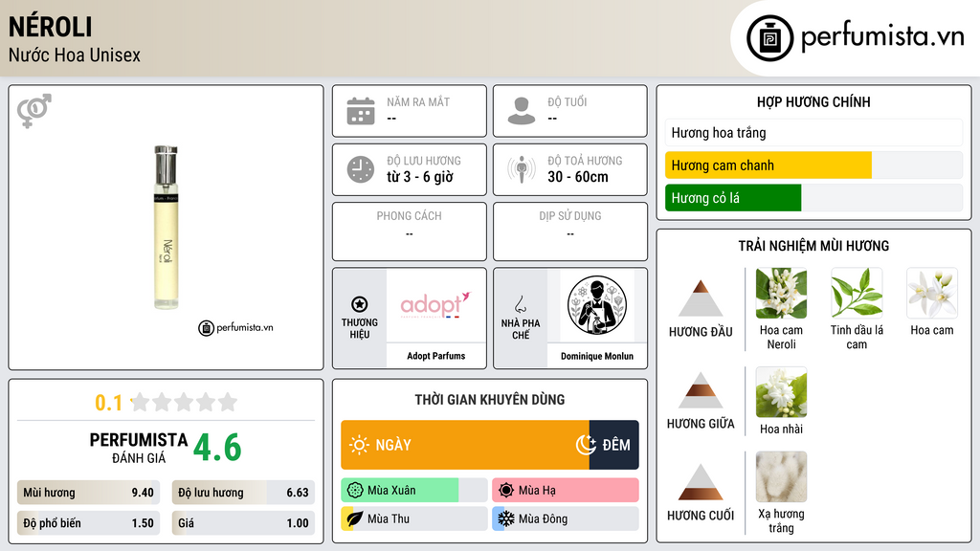Click the 'từ 3 - 6 giờ' longevity value
The image size is (980, 551).
click(420, 177)
